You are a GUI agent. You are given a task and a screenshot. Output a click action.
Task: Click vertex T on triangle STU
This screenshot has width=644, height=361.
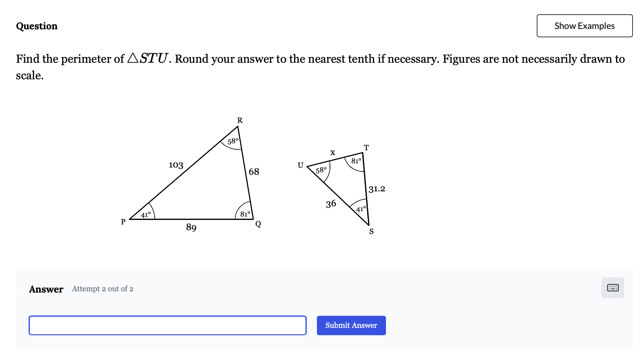366,148
